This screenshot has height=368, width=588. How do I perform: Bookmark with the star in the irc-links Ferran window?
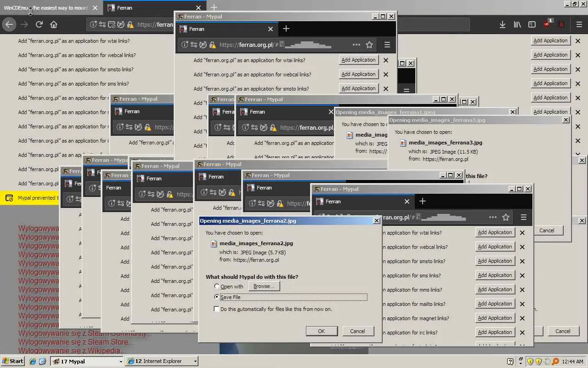pyautogui.click(x=506, y=217)
